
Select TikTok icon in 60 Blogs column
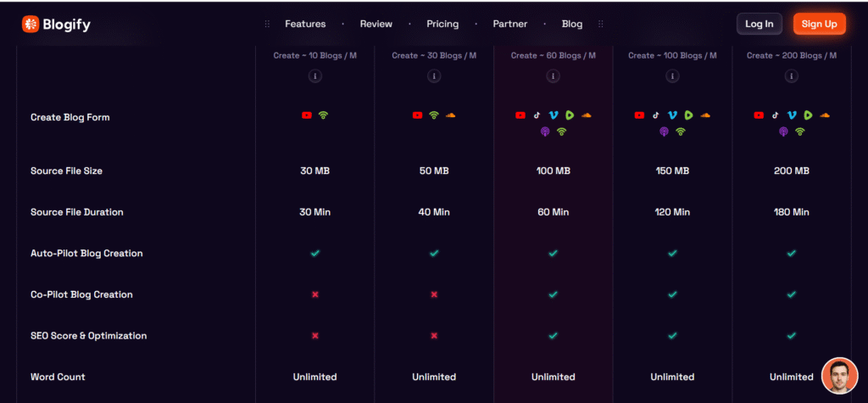[537, 115]
